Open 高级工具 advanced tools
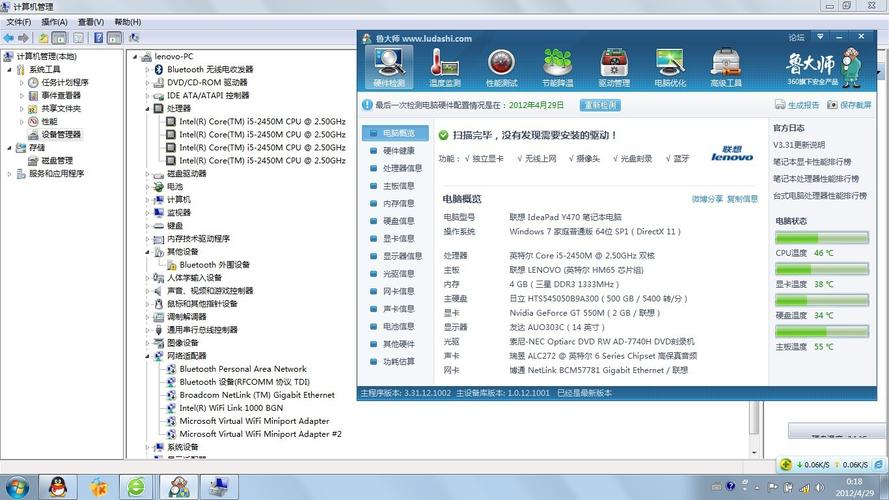The image size is (889, 500). pyautogui.click(x=726, y=67)
